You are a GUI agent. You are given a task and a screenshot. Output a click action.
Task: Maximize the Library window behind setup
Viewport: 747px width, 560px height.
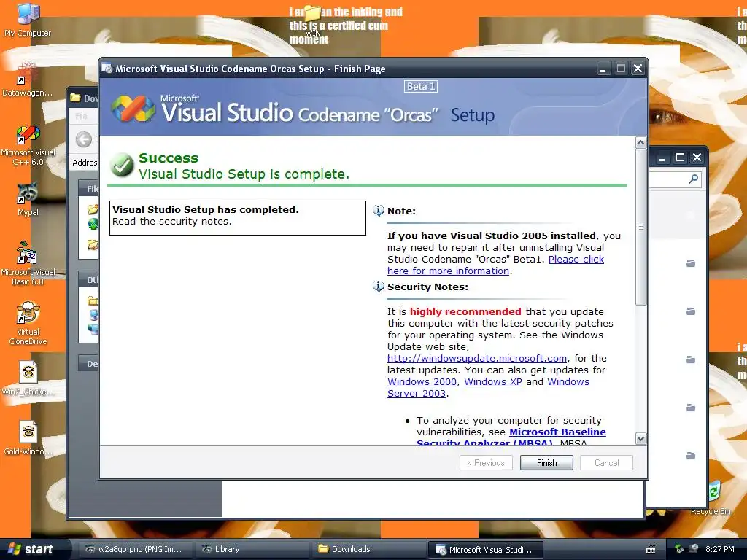680,157
